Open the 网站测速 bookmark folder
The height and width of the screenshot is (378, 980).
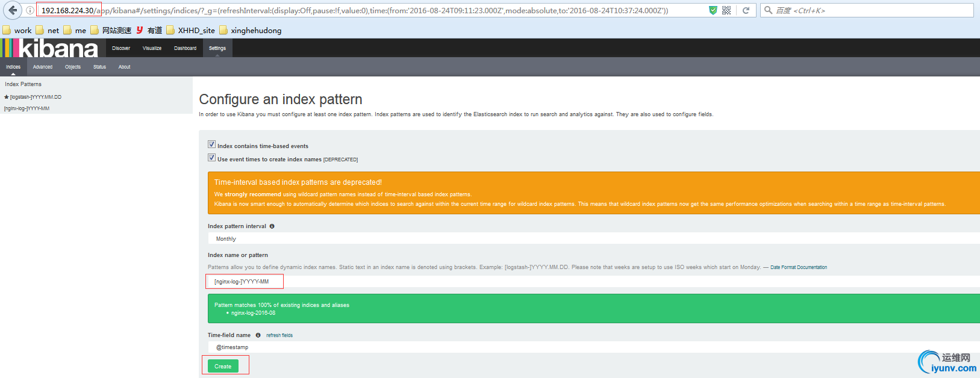(x=111, y=30)
